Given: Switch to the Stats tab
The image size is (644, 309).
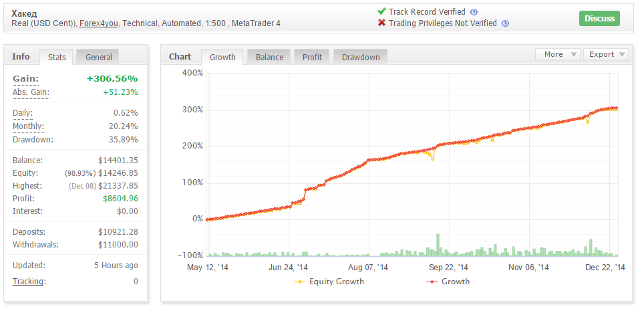Looking at the screenshot, I should click(57, 58).
